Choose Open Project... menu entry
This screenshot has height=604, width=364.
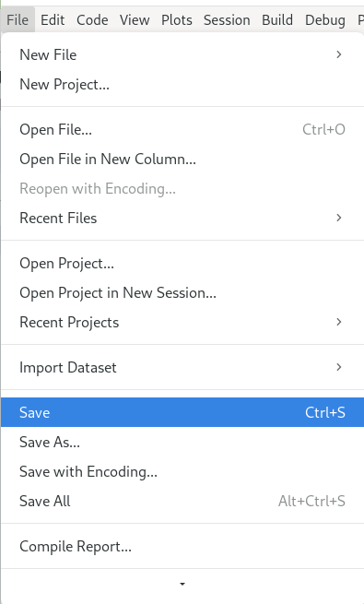[x=182, y=264]
